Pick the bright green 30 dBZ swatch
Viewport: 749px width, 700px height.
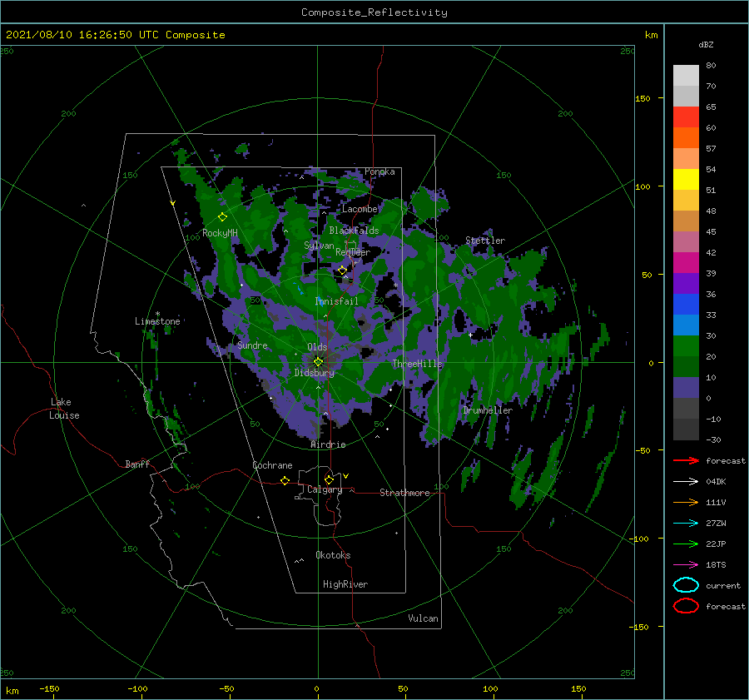click(686, 345)
